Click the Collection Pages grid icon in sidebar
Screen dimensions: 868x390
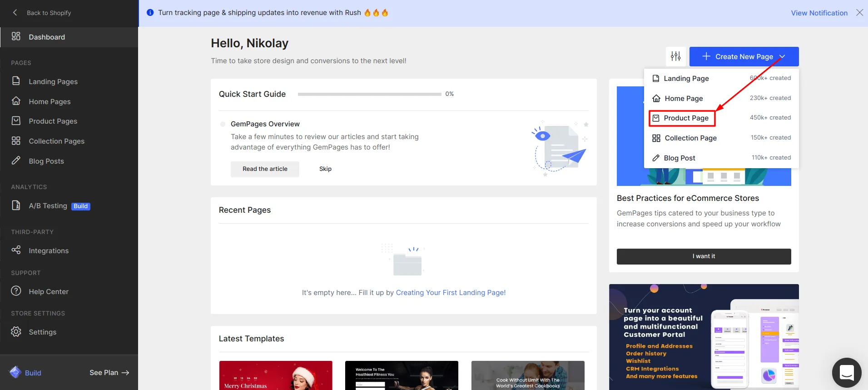(16, 141)
